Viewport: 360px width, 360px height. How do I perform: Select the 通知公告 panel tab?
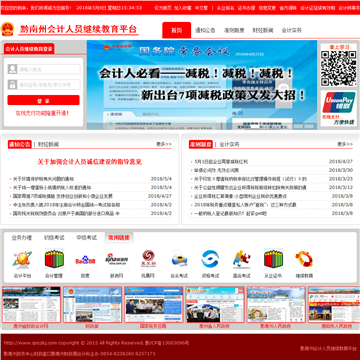click(20, 144)
